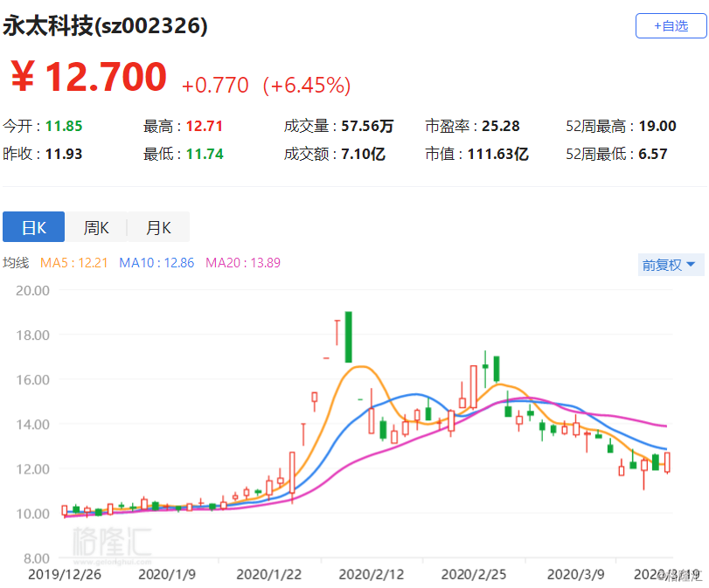709x588 pixels.
Task: Click the +0.770 price change value
Action: point(215,85)
